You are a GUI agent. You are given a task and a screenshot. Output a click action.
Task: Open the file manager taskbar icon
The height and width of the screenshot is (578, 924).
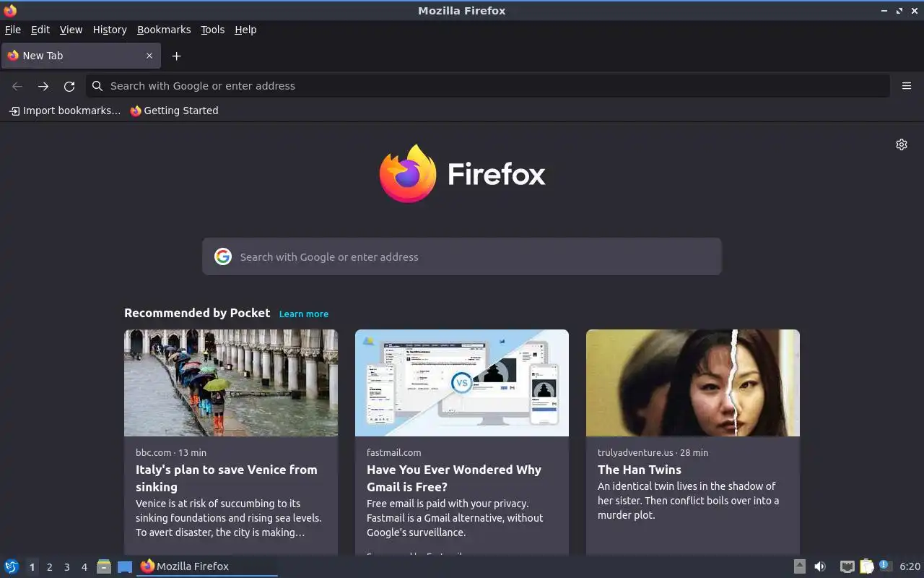[104, 566]
